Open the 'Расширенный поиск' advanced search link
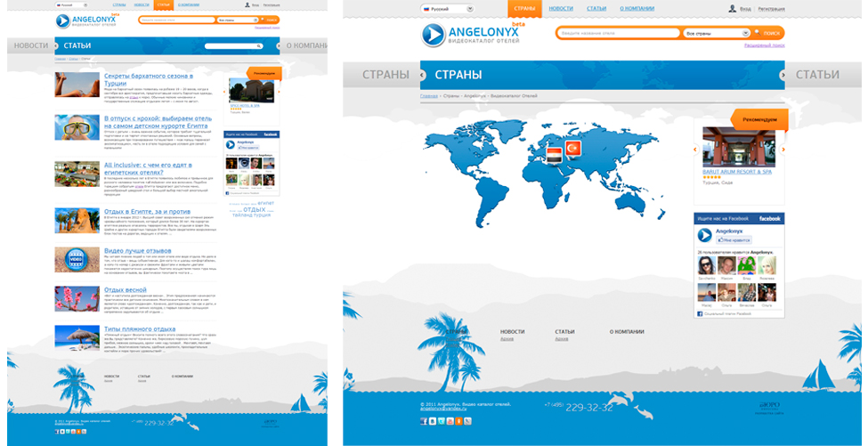This screenshot has height=446, width=868. tap(764, 44)
